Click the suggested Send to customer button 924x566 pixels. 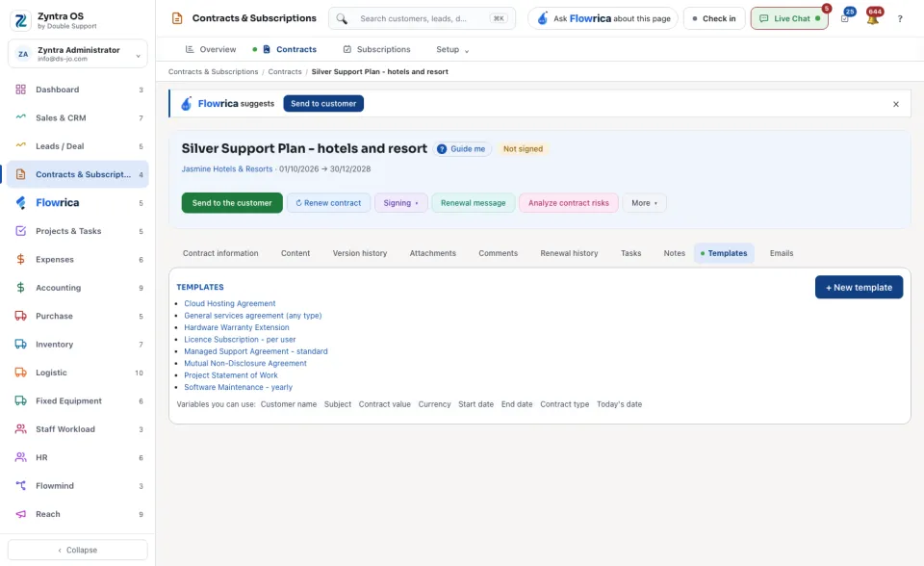click(x=323, y=104)
